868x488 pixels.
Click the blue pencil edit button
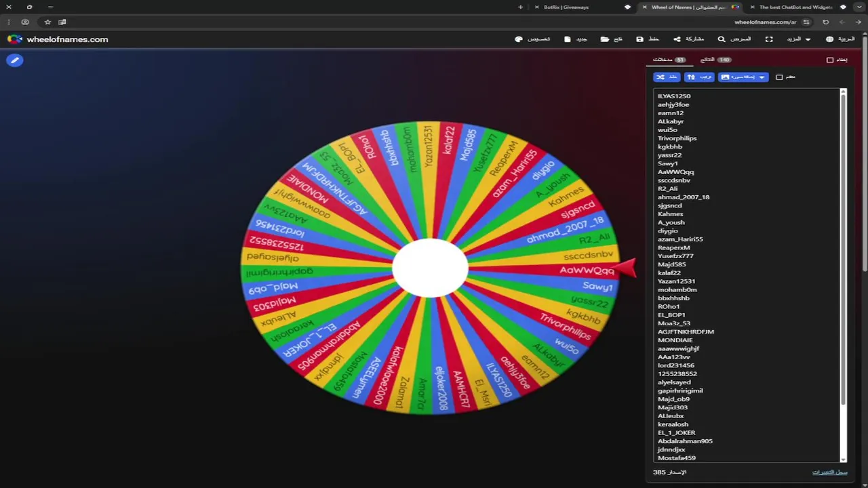(15, 60)
